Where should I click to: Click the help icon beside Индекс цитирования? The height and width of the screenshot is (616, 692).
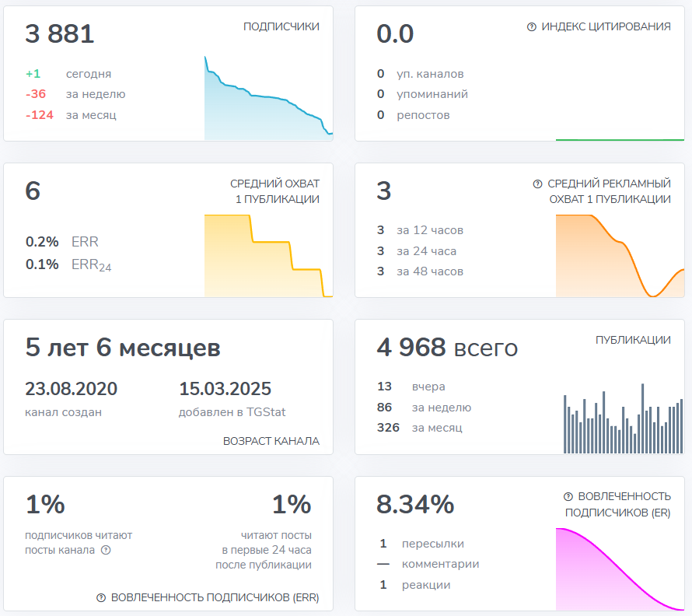(532, 26)
